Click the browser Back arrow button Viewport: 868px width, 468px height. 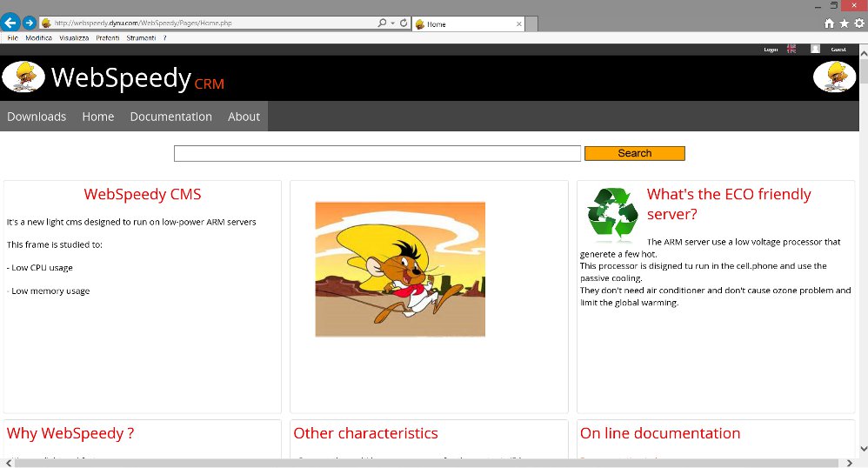[x=10, y=23]
